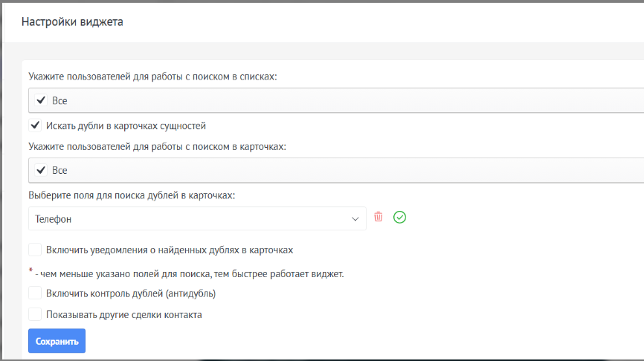Click the Выберите поля для поиска дублей label
This screenshot has height=361, width=644.
coord(132,195)
